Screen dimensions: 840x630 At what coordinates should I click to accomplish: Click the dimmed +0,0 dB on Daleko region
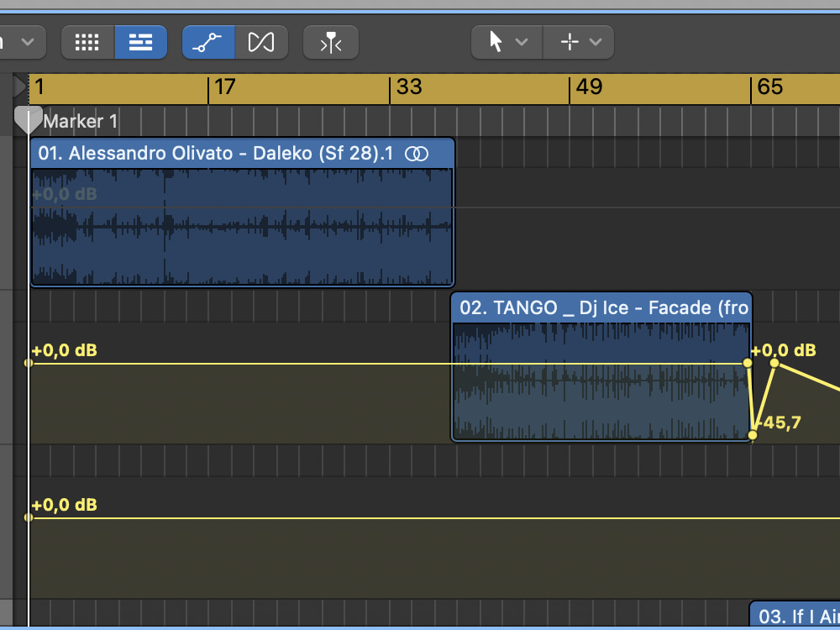pyautogui.click(x=65, y=194)
